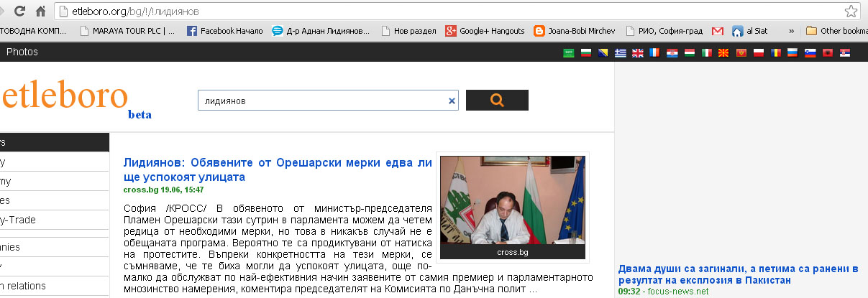Click the cross.bg 19.06, 15:47 source line
Screen dimensions: 868x298
coord(163,190)
